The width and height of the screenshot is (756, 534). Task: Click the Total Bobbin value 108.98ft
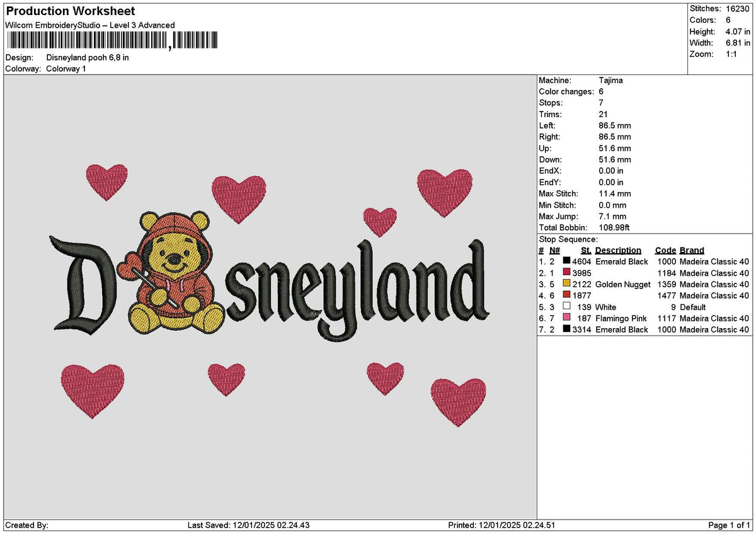click(x=614, y=228)
